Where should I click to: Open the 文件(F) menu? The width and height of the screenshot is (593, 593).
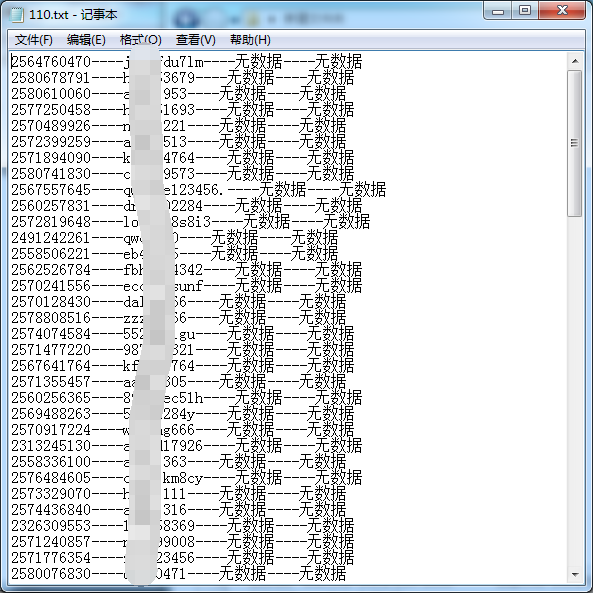(34, 40)
